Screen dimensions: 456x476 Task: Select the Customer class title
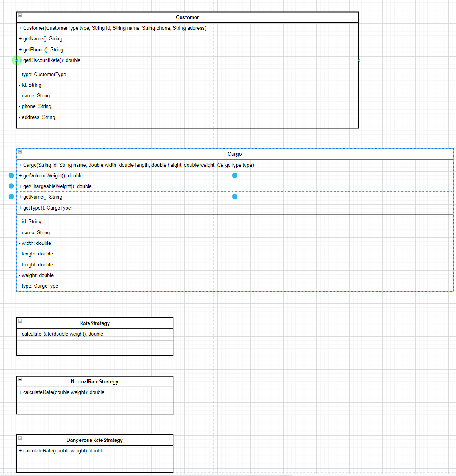(x=187, y=18)
